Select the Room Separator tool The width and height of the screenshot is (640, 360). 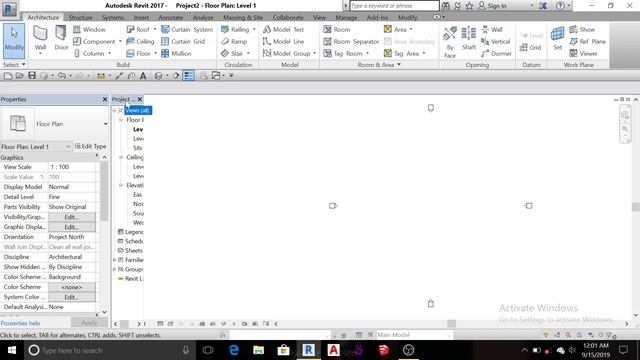coord(351,41)
